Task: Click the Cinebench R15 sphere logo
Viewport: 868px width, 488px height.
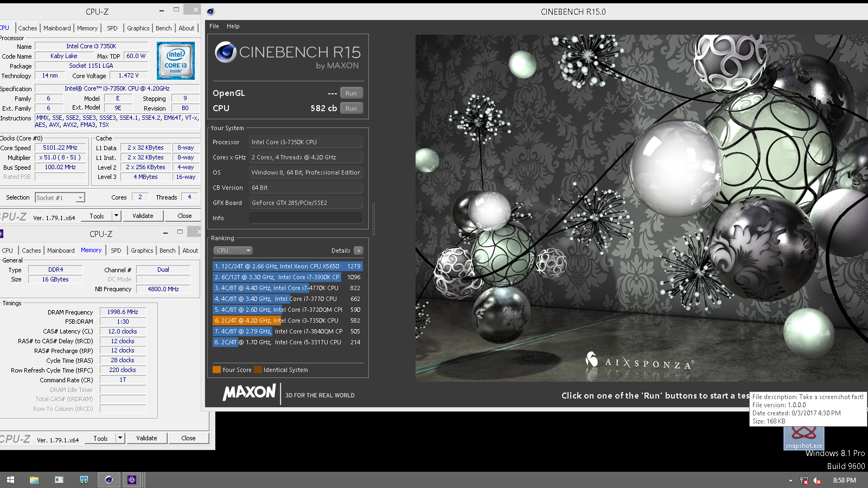Action: [x=225, y=52]
